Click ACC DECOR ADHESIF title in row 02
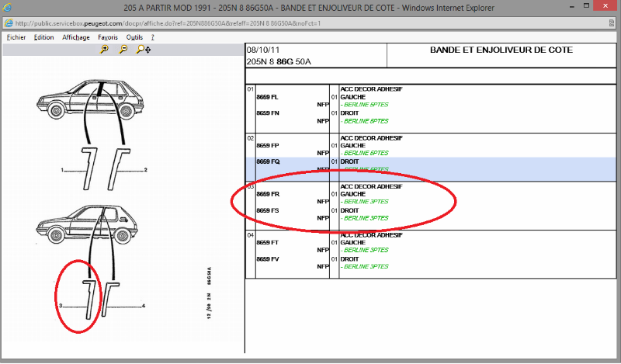The width and height of the screenshot is (621, 364). click(x=372, y=138)
